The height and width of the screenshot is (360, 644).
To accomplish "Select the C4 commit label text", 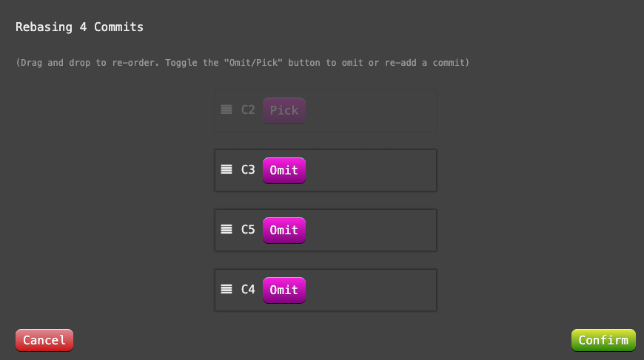I will (x=248, y=290).
